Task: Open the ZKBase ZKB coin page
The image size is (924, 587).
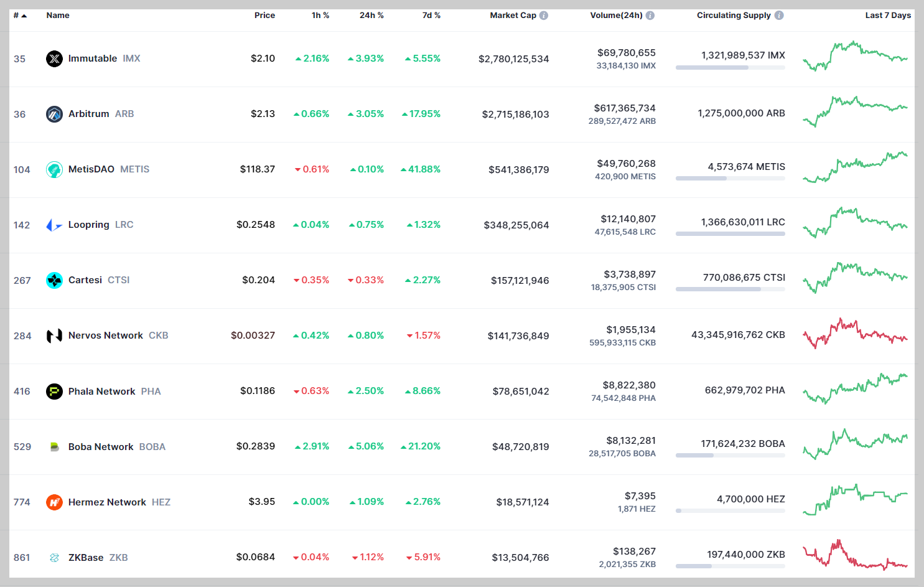Action: tap(98, 557)
